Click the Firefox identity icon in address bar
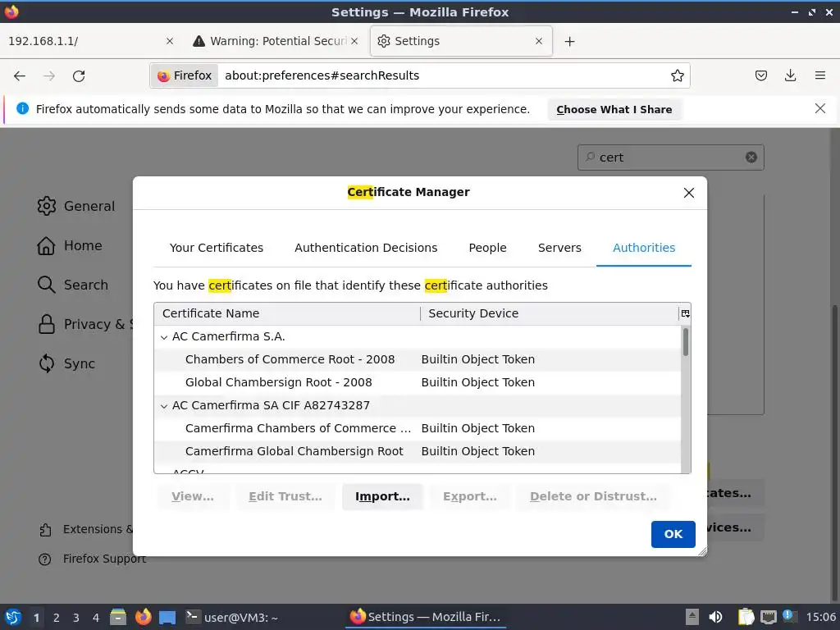 (x=185, y=75)
